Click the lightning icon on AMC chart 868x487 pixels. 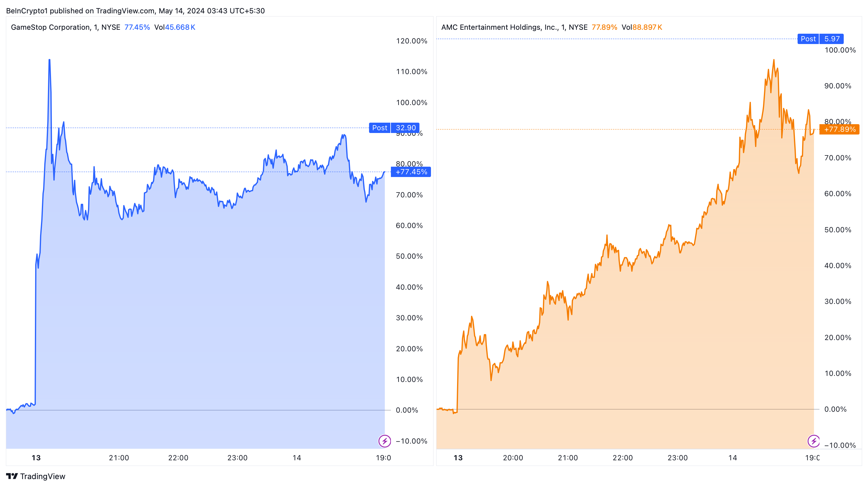click(x=813, y=441)
